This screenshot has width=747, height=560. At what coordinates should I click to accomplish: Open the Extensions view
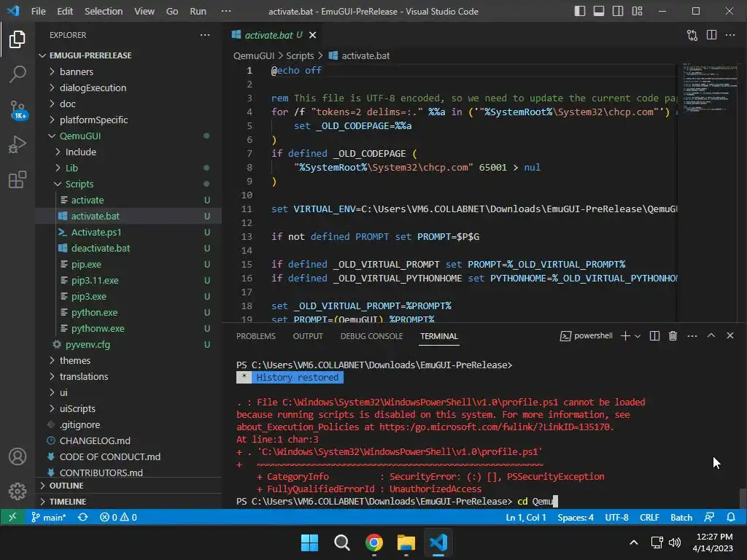(x=18, y=179)
